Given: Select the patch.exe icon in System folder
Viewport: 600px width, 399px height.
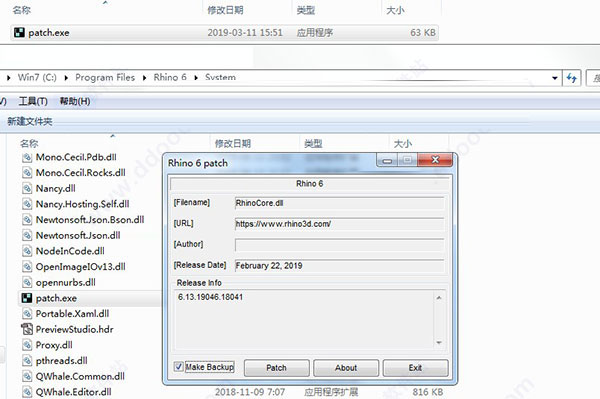Looking at the screenshot, I should point(27,298).
